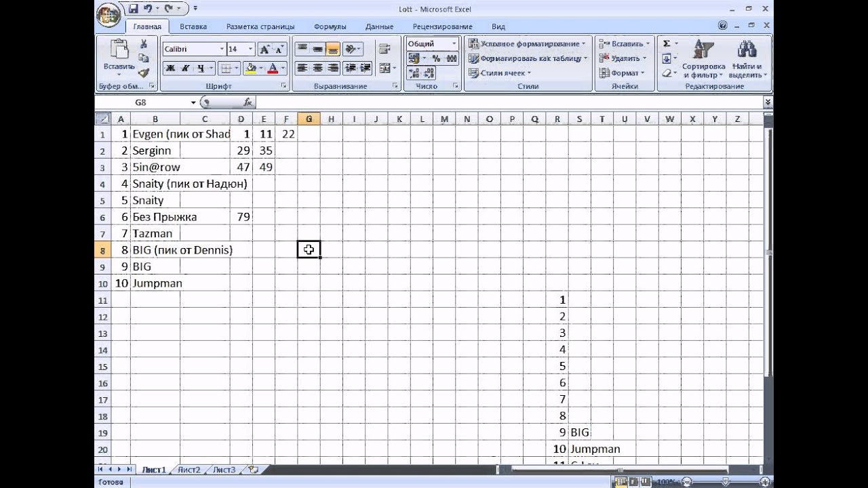This screenshot has width=868, height=488.
Task: Insert AutoSum with sigma icon
Action: click(667, 43)
